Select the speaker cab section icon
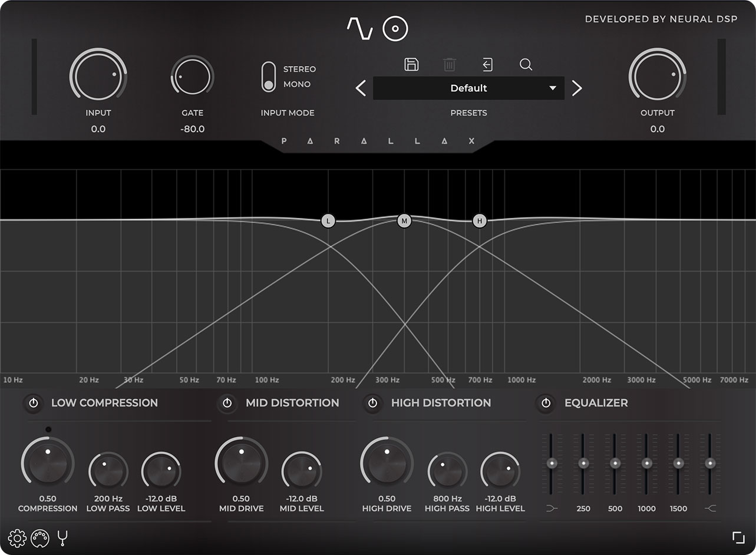756x555 pixels. click(x=395, y=28)
